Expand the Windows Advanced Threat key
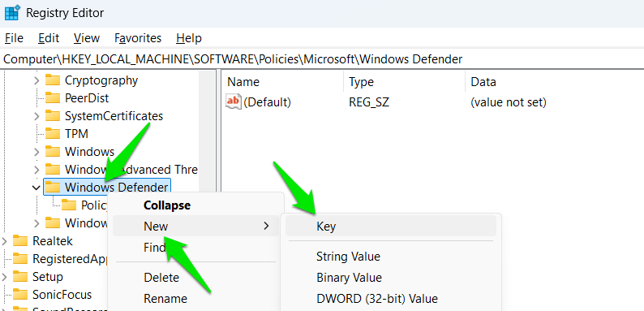 pos(36,170)
